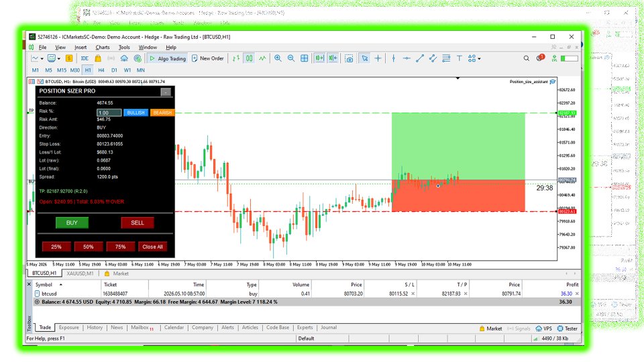Select the H4 timeframe
Viewport: 644px width, 362px height.
point(101,70)
